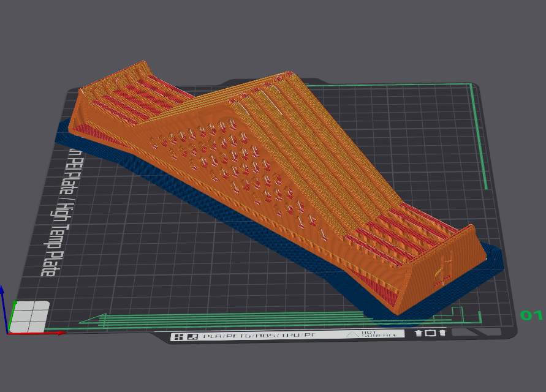Click the hot surface warning triangle icon
Viewport: 546px width, 392px height.
352,334
